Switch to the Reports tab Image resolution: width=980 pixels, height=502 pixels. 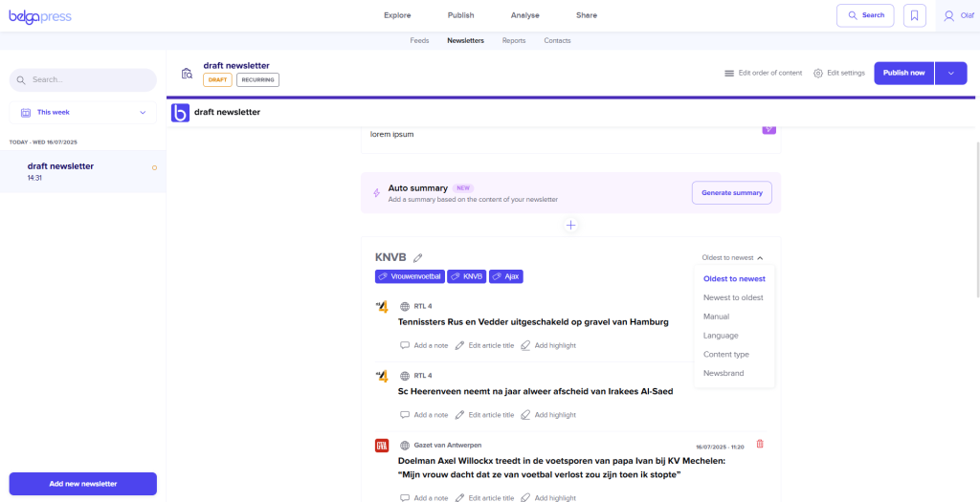point(514,40)
